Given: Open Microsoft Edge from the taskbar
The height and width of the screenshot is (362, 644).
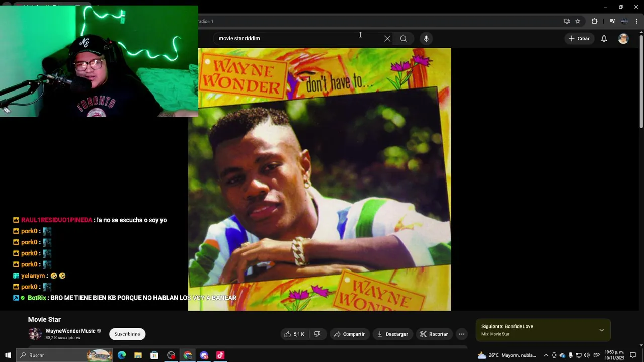Looking at the screenshot, I should (122, 355).
